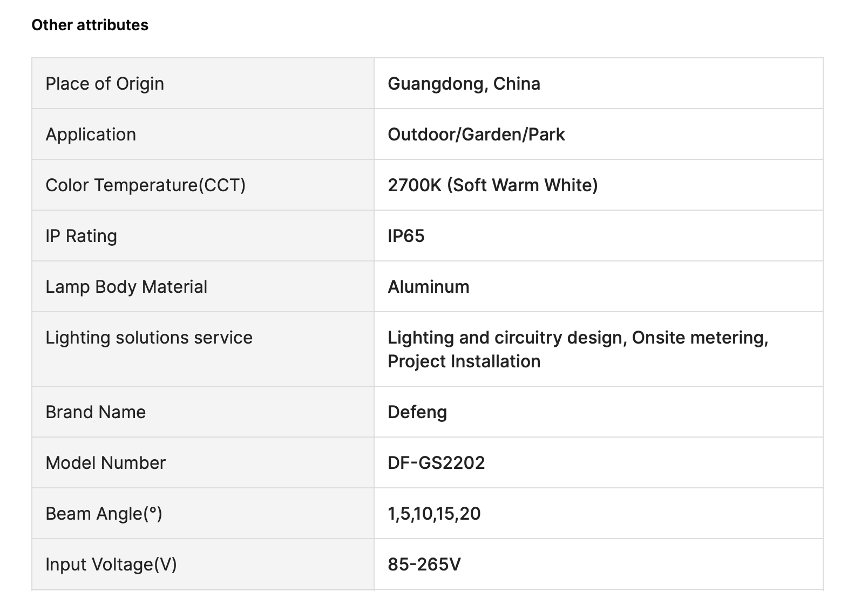Select the Lamp Body Material label
The height and width of the screenshot is (591, 868).
(x=126, y=286)
